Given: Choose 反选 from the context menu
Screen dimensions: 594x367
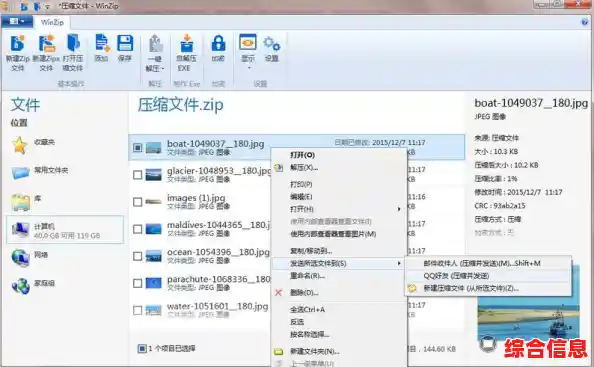Looking at the screenshot, I should [x=297, y=322].
